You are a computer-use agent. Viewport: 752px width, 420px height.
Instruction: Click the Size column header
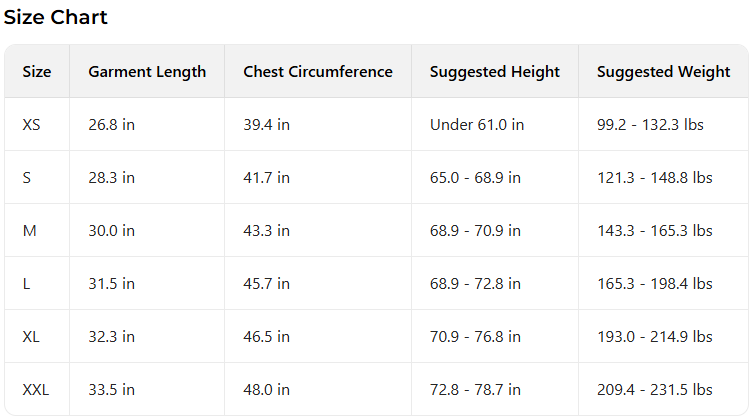[37, 72]
